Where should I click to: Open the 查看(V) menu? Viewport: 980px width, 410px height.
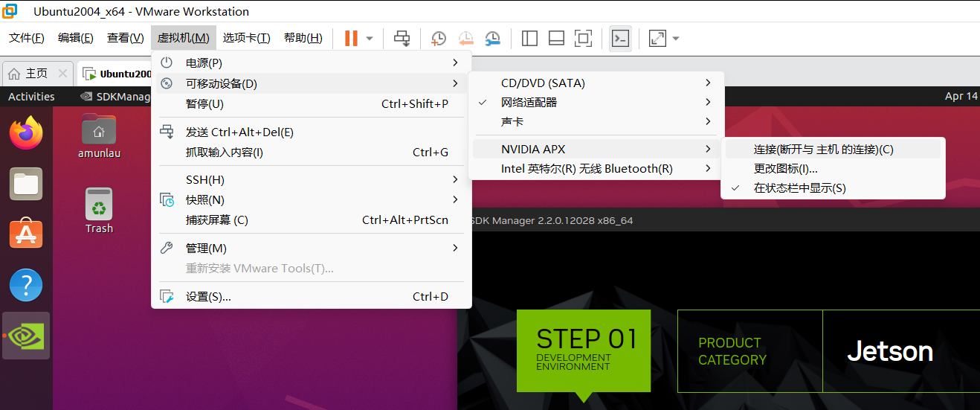pos(125,38)
